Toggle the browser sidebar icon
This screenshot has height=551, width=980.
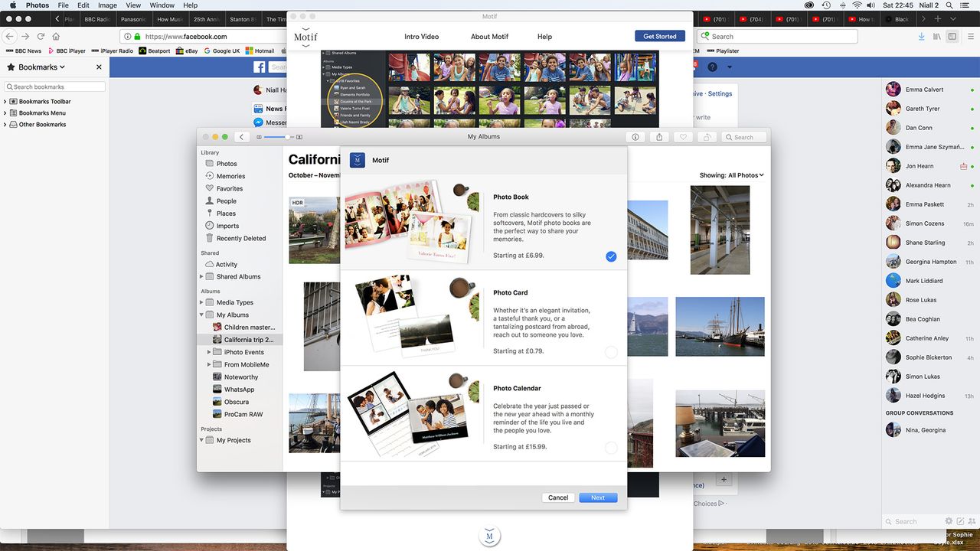pos(952,36)
